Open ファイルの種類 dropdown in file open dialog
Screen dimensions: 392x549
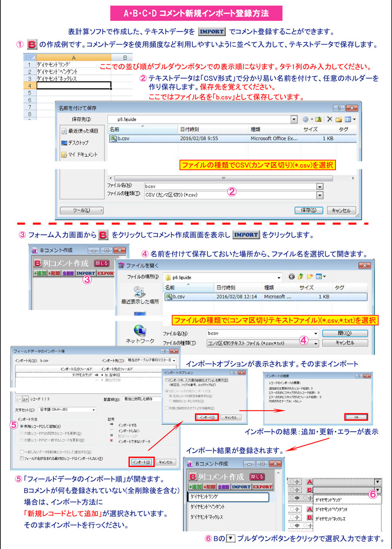(316, 343)
